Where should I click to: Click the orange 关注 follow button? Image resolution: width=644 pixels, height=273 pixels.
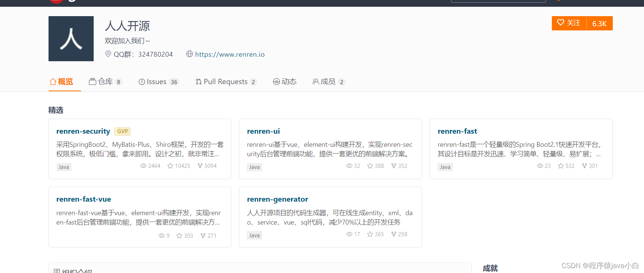569,23
